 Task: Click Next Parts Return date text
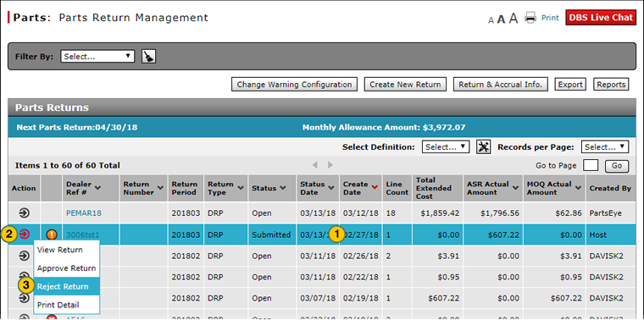tap(77, 128)
